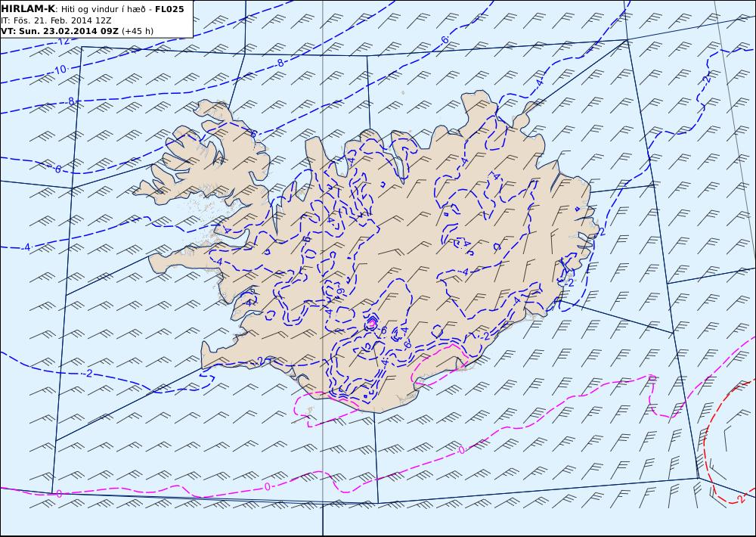Click the (+45 h) forecast offset
Image resolution: width=756 pixels, height=537 pixels.
pos(138,31)
